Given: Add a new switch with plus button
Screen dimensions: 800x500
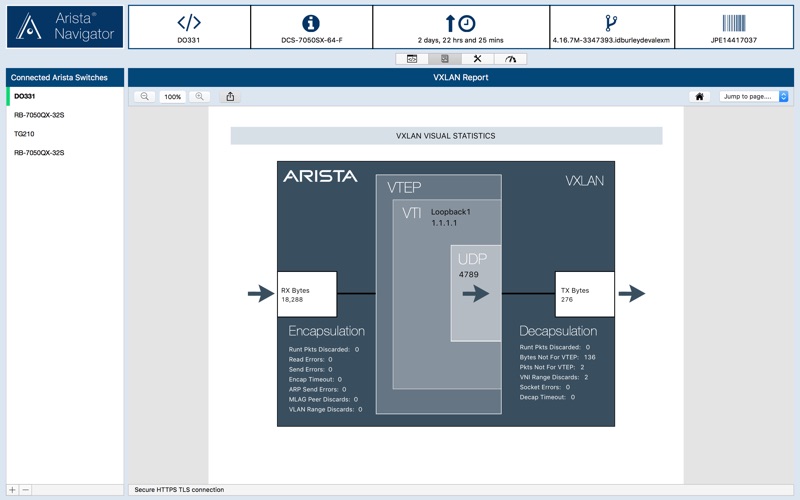Looking at the screenshot, I should coord(12,490).
